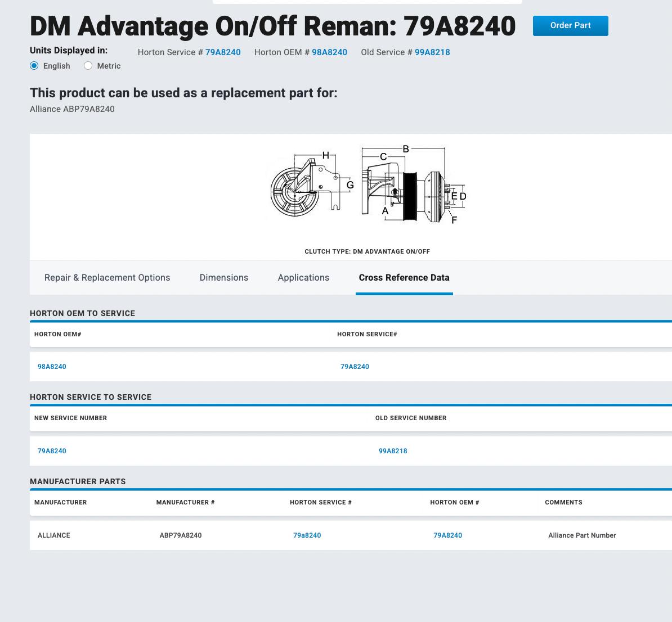Click the clutch dimension diagram image
The height and width of the screenshot is (622, 672).
pos(368,184)
